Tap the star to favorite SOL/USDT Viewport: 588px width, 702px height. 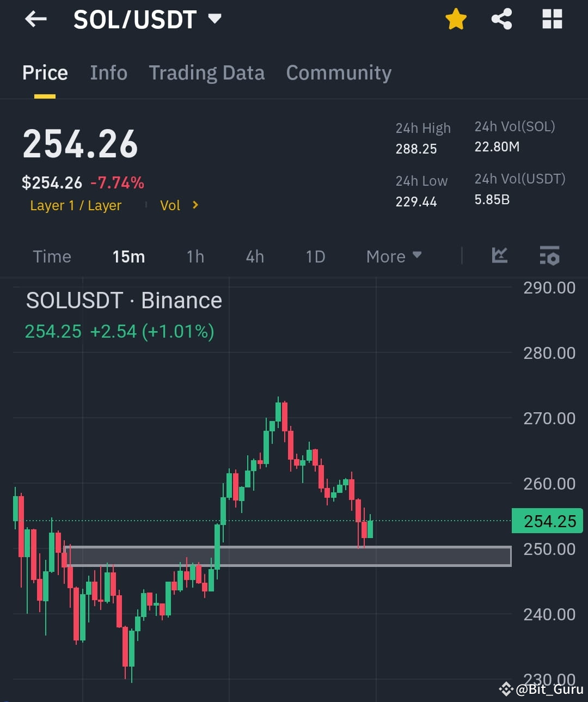pyautogui.click(x=456, y=19)
